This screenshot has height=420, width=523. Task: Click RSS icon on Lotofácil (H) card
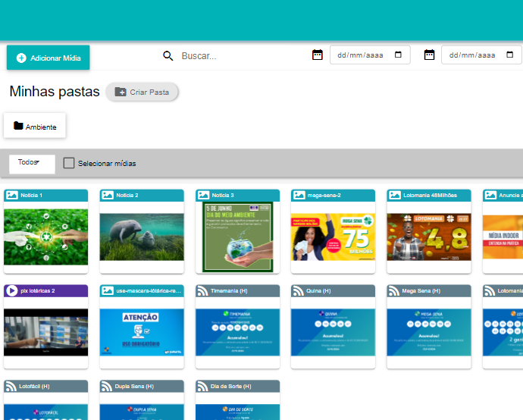point(11,387)
